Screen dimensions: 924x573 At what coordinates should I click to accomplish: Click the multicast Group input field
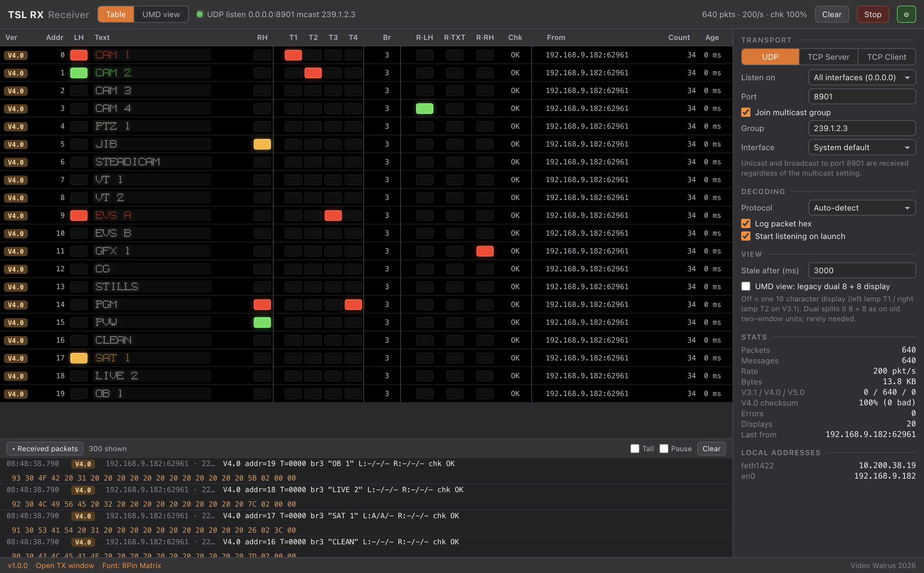862,128
